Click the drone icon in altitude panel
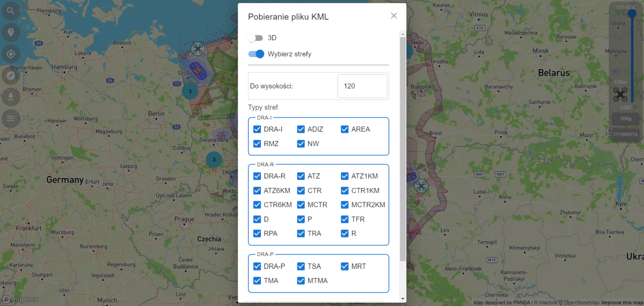The width and height of the screenshot is (644, 306). click(621, 95)
